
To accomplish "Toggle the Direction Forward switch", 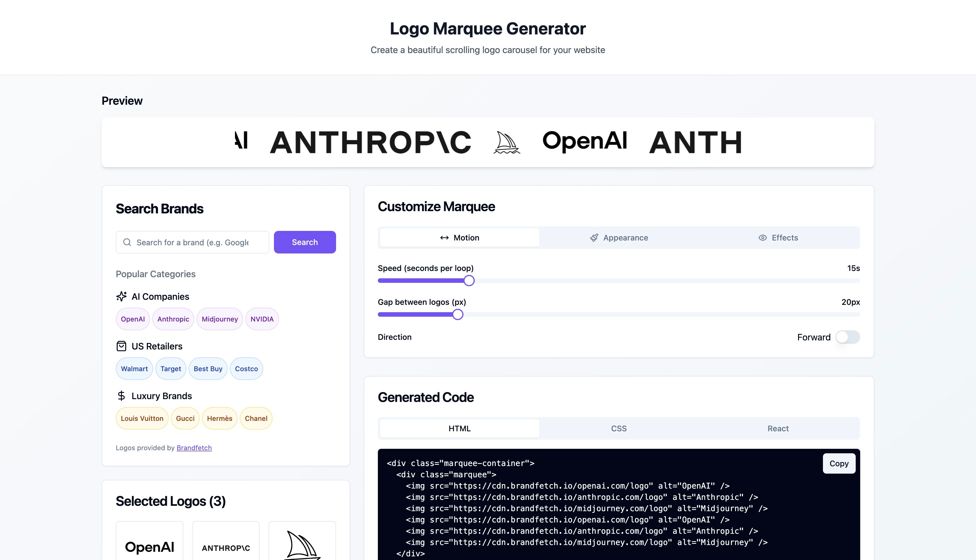I will coord(848,337).
